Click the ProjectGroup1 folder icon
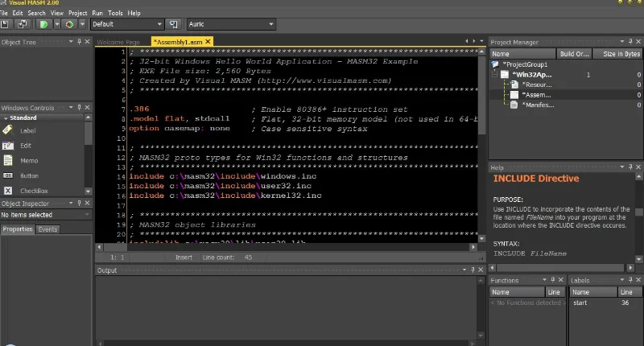Screen dimensions: 644x346 495,64
